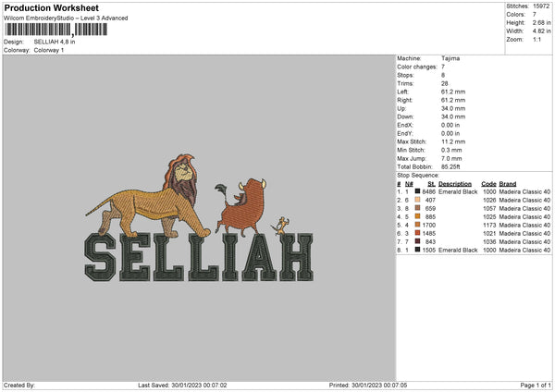Click the 'Created By:' footer label
This screenshot has height=392, width=555.
tap(19, 385)
